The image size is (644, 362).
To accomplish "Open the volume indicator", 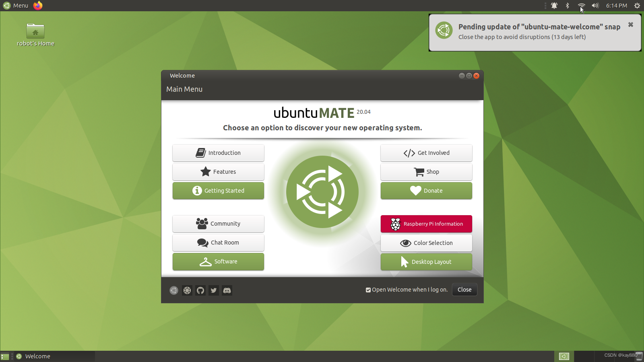I will 595,6.
